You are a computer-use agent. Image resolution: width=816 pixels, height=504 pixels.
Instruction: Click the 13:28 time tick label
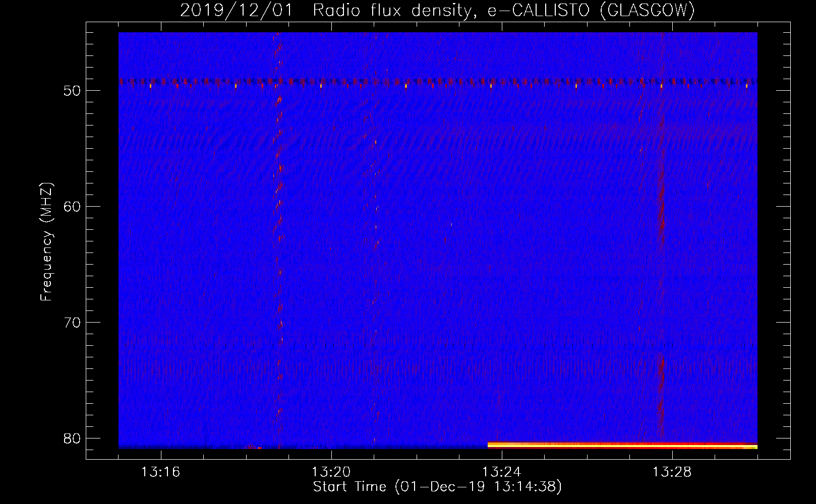[x=672, y=472]
